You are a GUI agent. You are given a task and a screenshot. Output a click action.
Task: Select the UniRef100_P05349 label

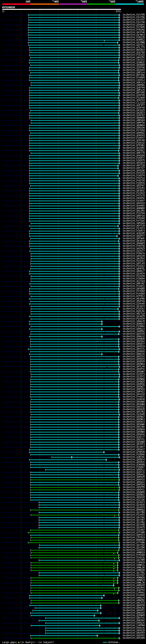(133, 218)
